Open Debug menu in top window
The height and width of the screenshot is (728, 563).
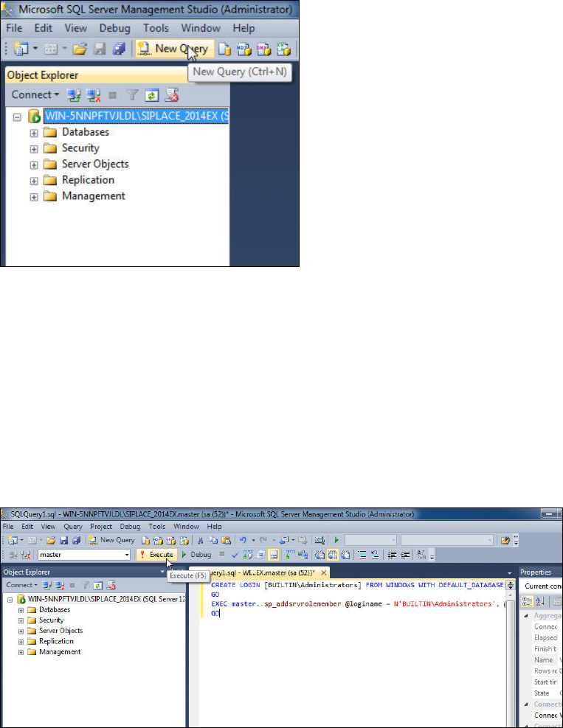(114, 28)
